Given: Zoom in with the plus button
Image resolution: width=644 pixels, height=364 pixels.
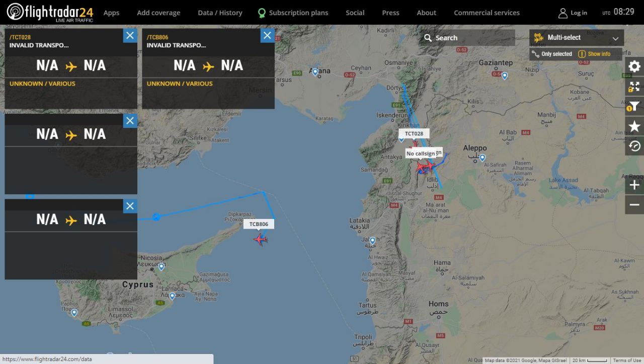Looking at the screenshot, I should (x=634, y=185).
